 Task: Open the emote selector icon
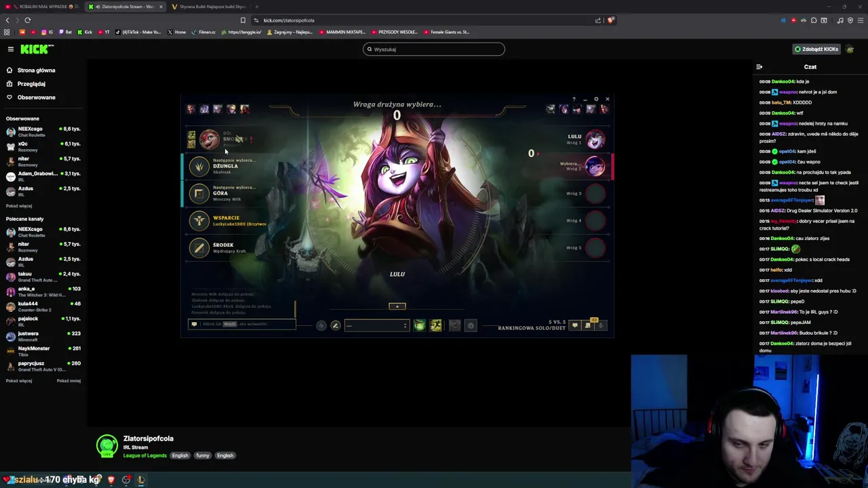(x=471, y=326)
